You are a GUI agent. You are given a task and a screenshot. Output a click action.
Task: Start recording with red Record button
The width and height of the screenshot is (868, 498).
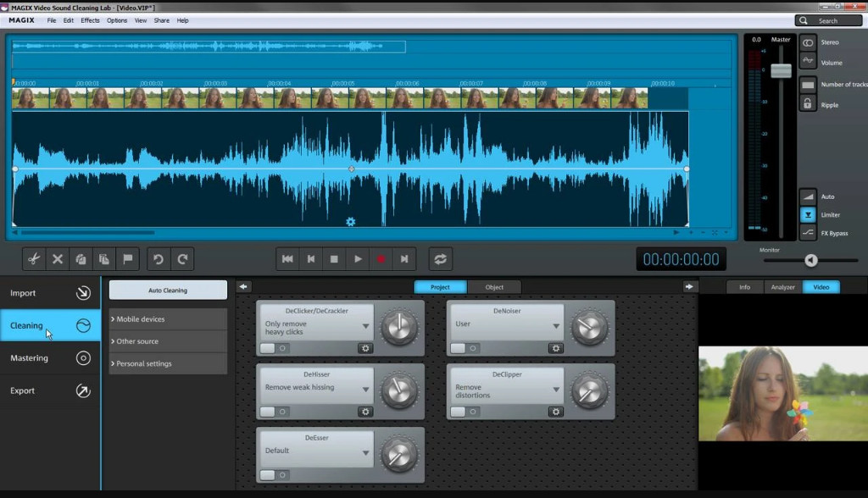381,259
